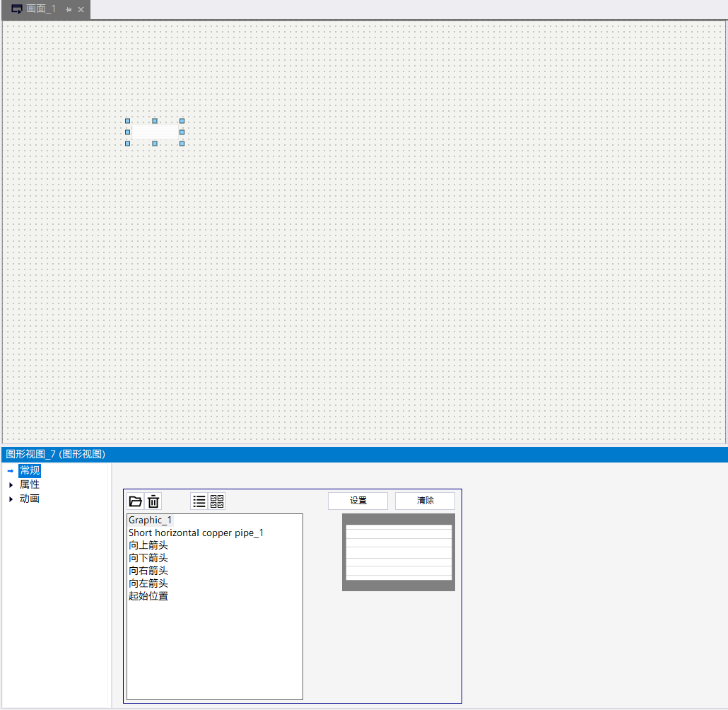Select 起始位置 in the graphics list
The height and width of the screenshot is (710, 728).
pyautogui.click(x=148, y=596)
